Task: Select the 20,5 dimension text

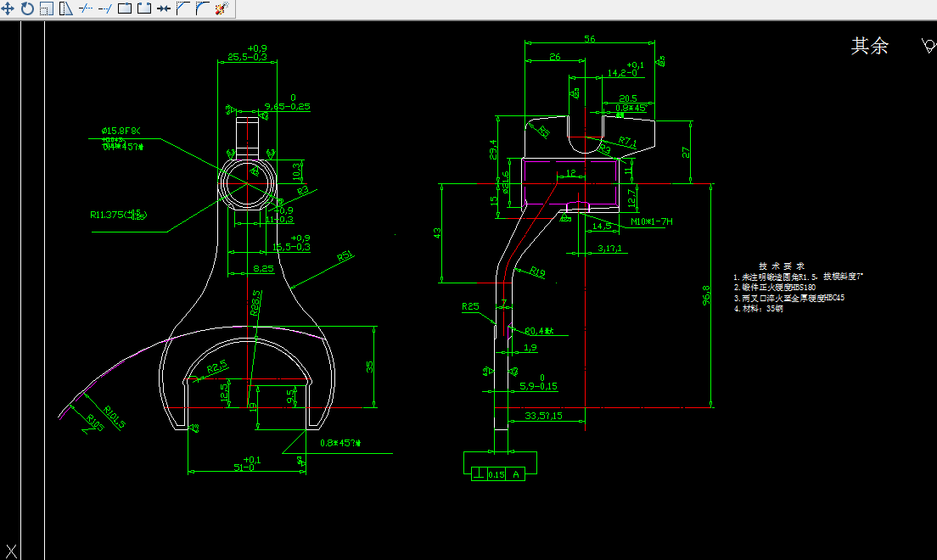Action: (627, 98)
